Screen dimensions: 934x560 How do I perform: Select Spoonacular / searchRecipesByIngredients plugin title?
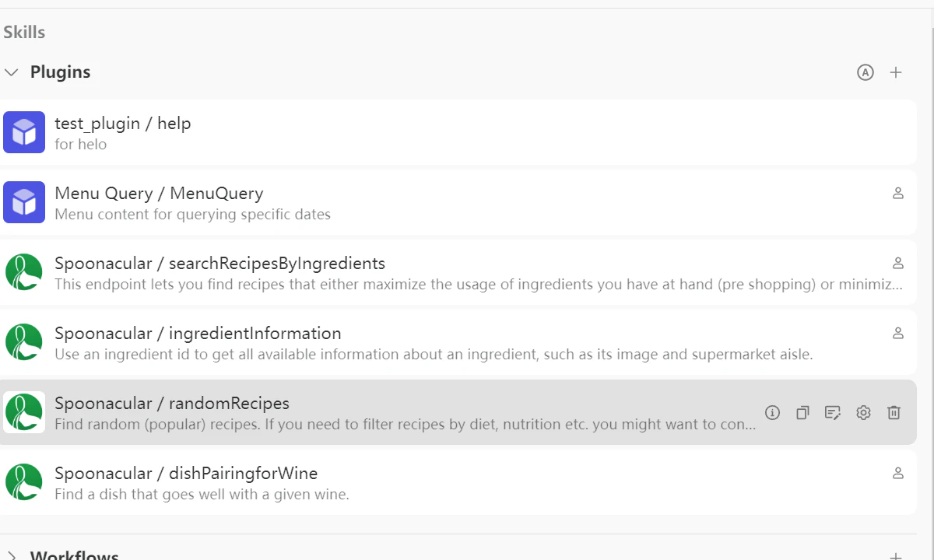(x=219, y=264)
